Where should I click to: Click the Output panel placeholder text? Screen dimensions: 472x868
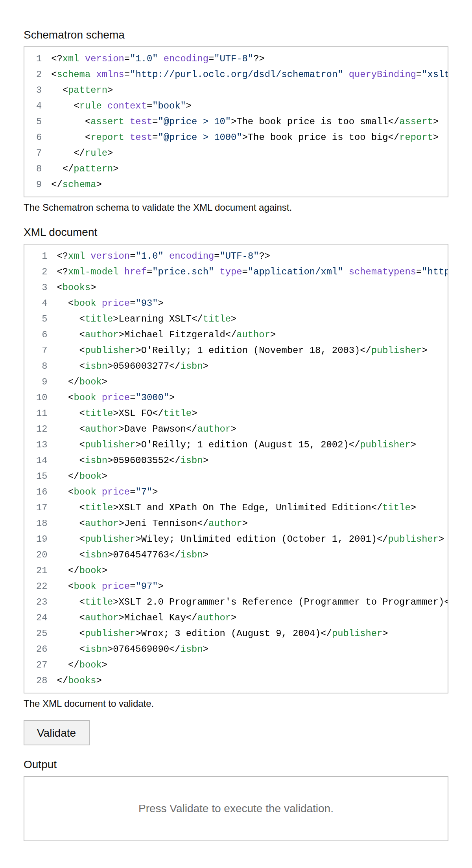click(236, 809)
